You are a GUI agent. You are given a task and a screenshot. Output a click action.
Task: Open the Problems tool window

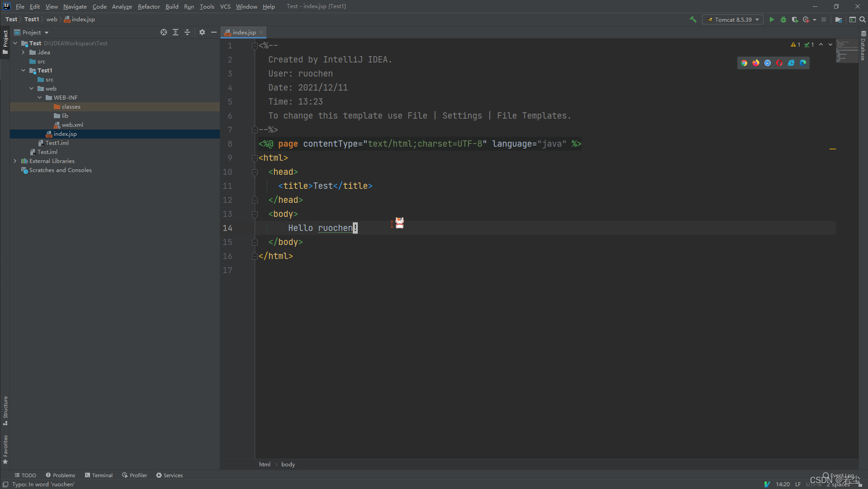pos(61,475)
